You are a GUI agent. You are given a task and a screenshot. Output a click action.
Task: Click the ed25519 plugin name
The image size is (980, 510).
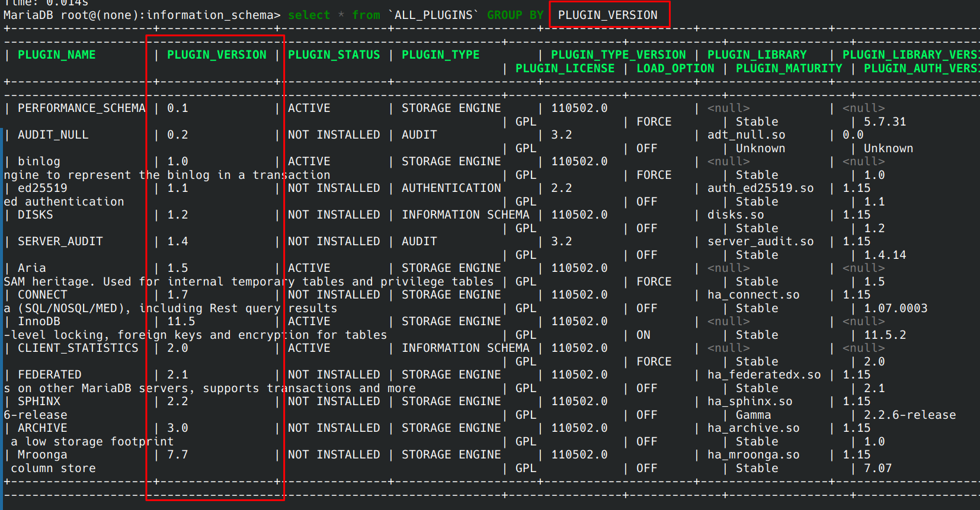pyautogui.click(x=43, y=188)
